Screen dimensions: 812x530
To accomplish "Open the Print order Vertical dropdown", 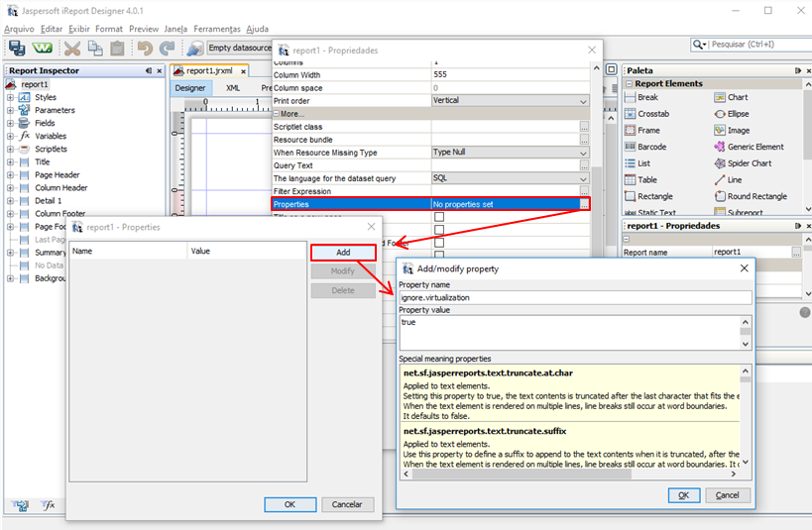I will click(x=510, y=101).
